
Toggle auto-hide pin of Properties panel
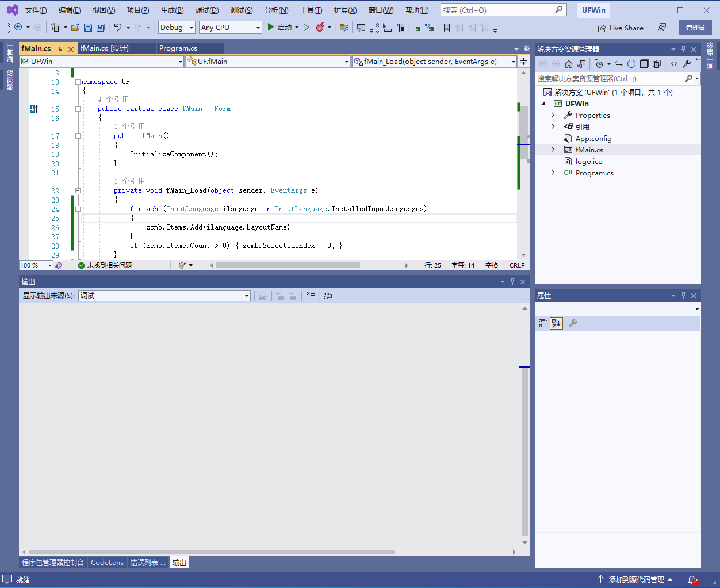tap(683, 295)
